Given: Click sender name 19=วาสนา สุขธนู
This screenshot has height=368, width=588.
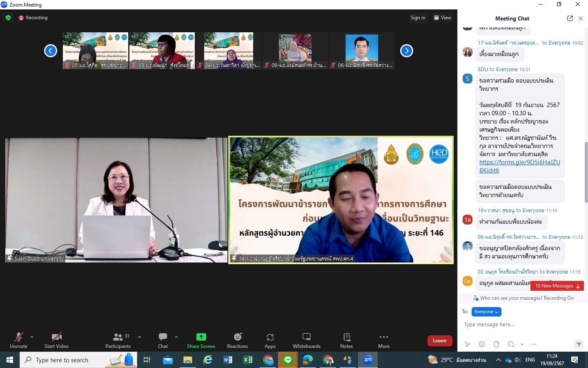Looking at the screenshot, I should point(496,210).
